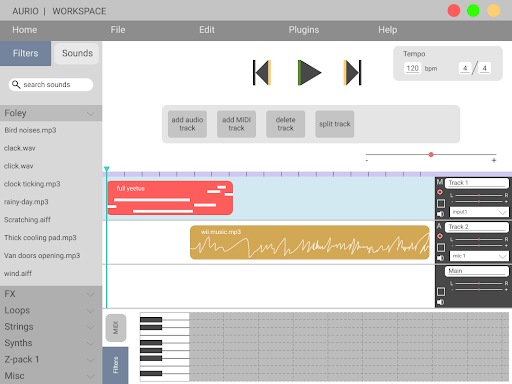Click the 120 bpm tempo field
This screenshot has height=384, width=512.
[x=412, y=68]
